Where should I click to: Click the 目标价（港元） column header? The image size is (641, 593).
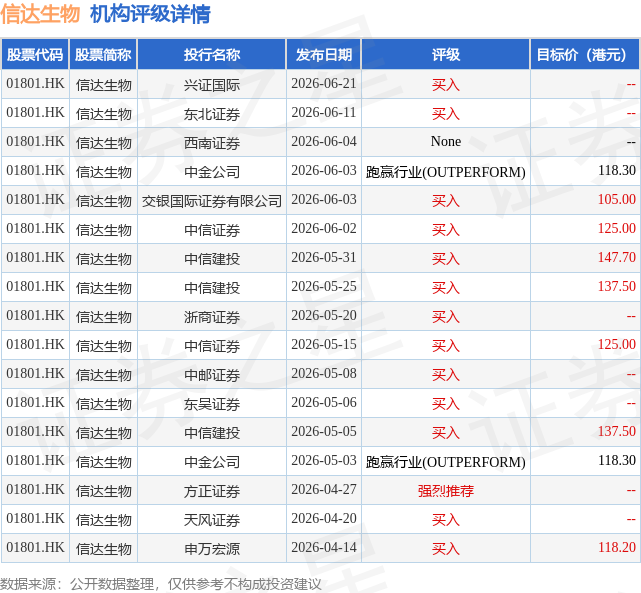coord(585,54)
